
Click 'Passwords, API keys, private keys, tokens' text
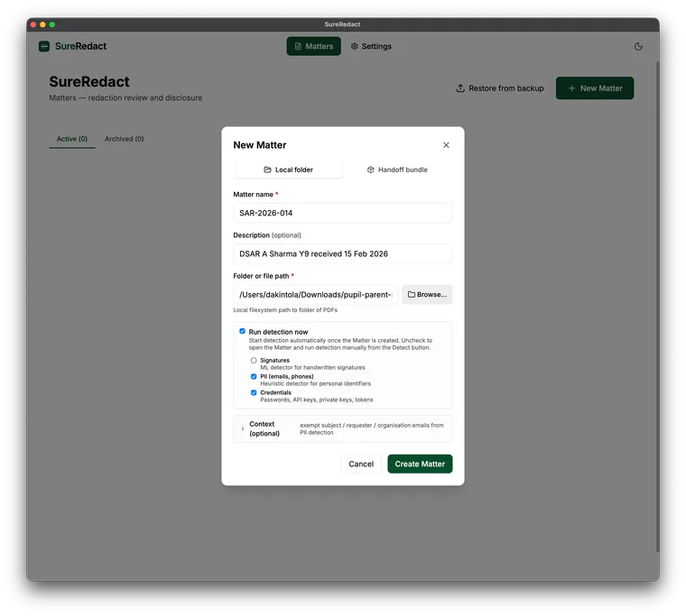pyautogui.click(x=316, y=400)
